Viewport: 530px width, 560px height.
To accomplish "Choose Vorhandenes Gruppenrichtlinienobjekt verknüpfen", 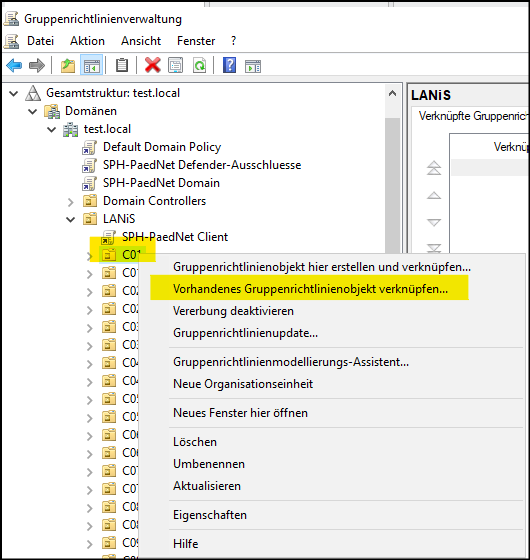I will coord(332,289).
